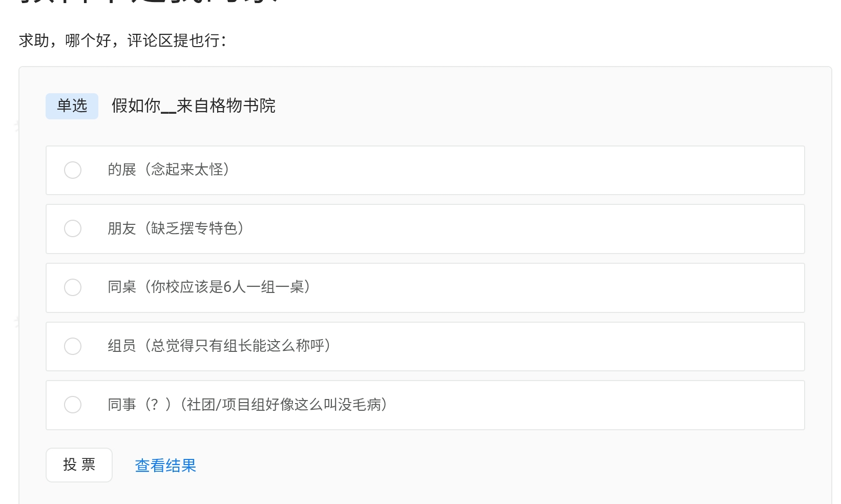Click the 同事 option word
The width and height of the screenshot is (841, 504).
(x=122, y=405)
